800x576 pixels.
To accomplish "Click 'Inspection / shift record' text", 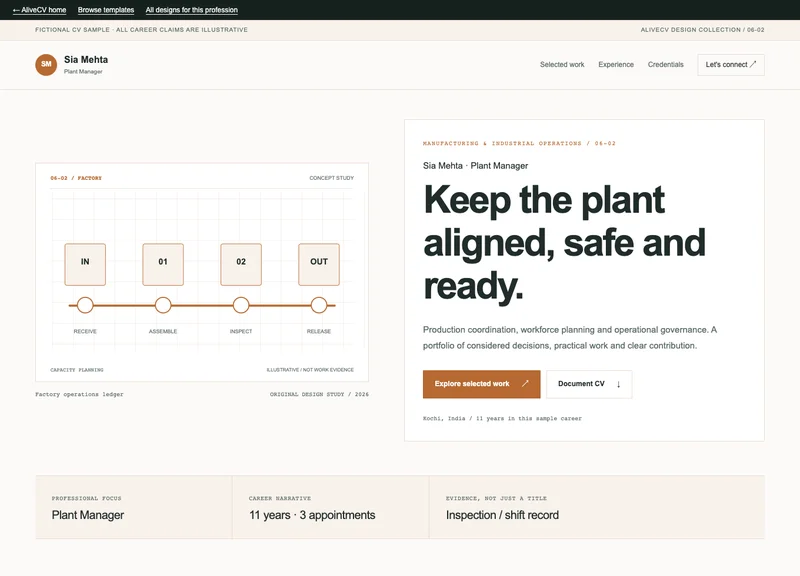I will tap(502, 515).
